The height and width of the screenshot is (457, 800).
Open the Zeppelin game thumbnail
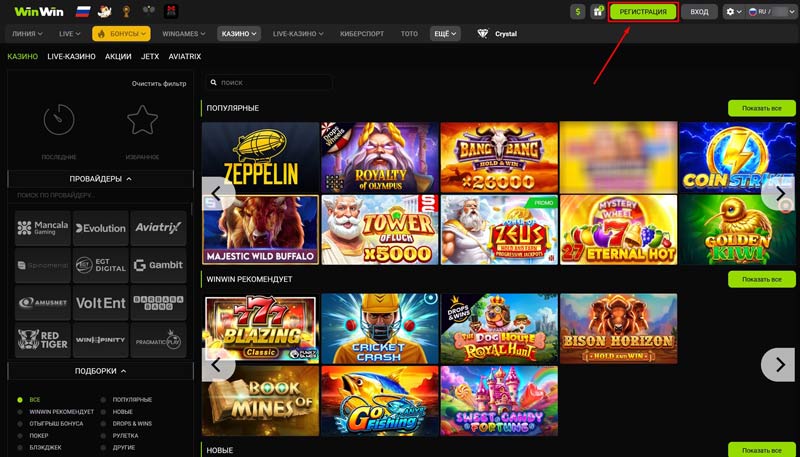coord(260,158)
